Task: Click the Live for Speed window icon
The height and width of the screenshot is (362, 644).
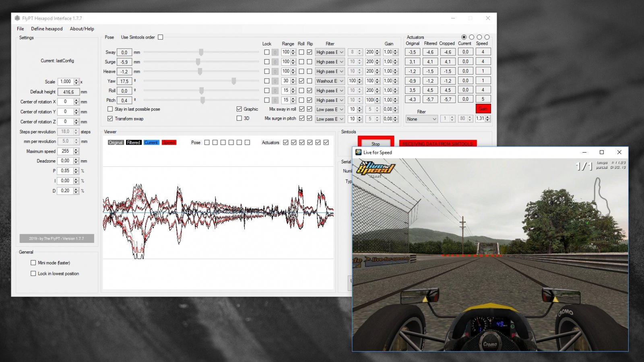Action: click(358, 152)
